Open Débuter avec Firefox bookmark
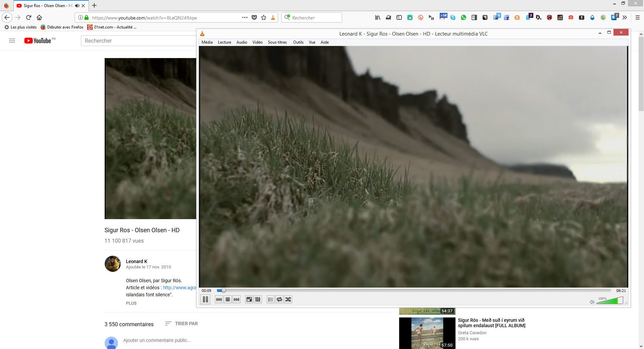Image resolution: width=644 pixels, height=349 pixels. [x=62, y=27]
